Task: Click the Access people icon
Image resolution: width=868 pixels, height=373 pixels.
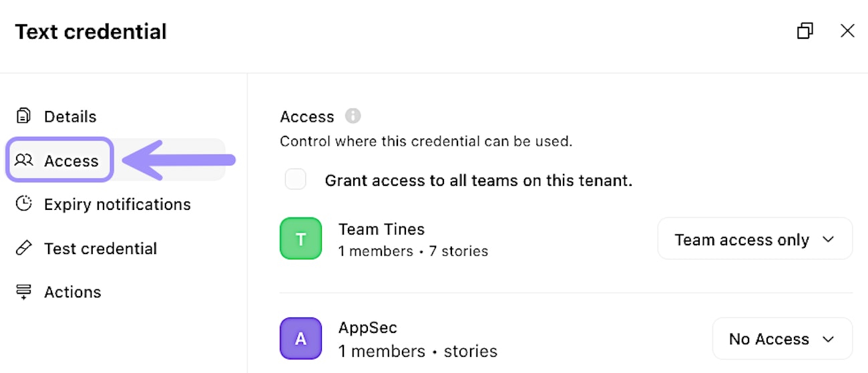Action: click(x=24, y=160)
